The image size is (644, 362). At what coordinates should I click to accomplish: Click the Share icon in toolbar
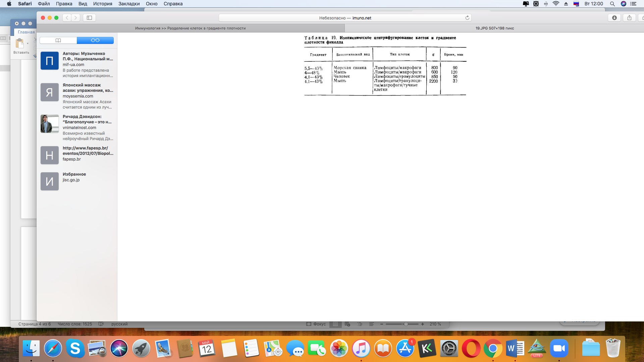tap(629, 18)
